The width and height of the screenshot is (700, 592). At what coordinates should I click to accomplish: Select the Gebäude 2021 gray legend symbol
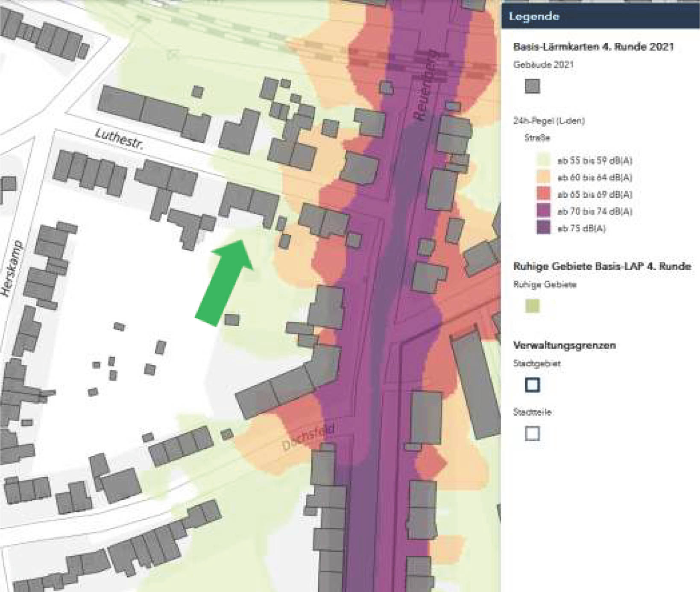click(x=532, y=86)
